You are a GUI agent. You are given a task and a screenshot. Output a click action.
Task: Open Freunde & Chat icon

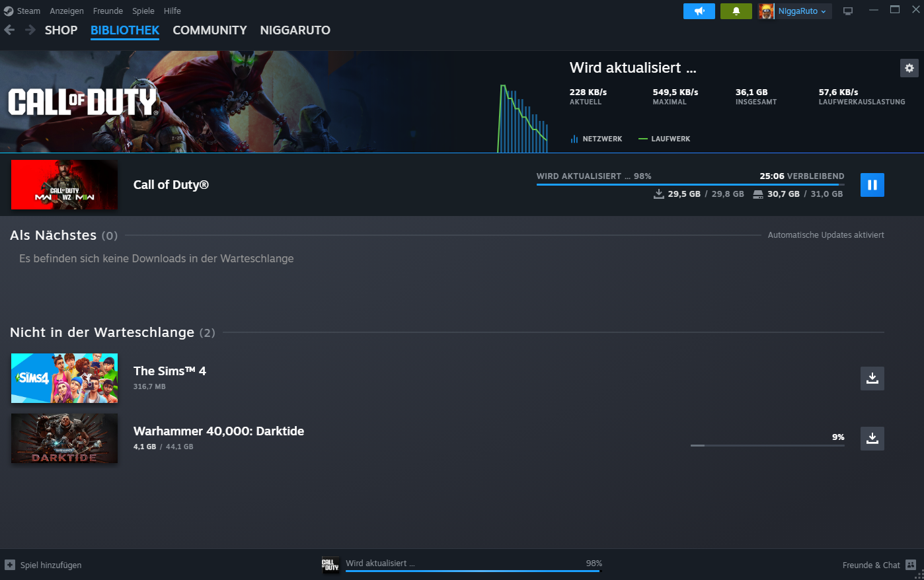(x=911, y=565)
